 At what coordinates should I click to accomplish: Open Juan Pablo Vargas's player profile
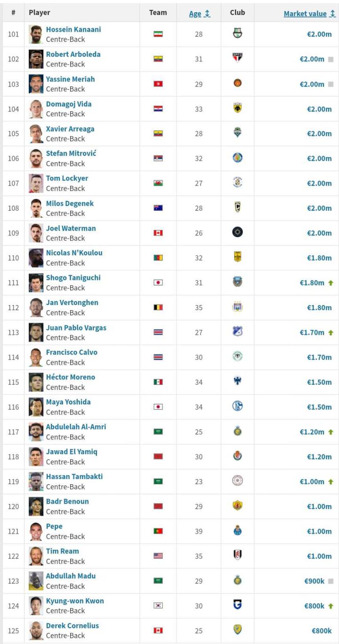(x=76, y=327)
